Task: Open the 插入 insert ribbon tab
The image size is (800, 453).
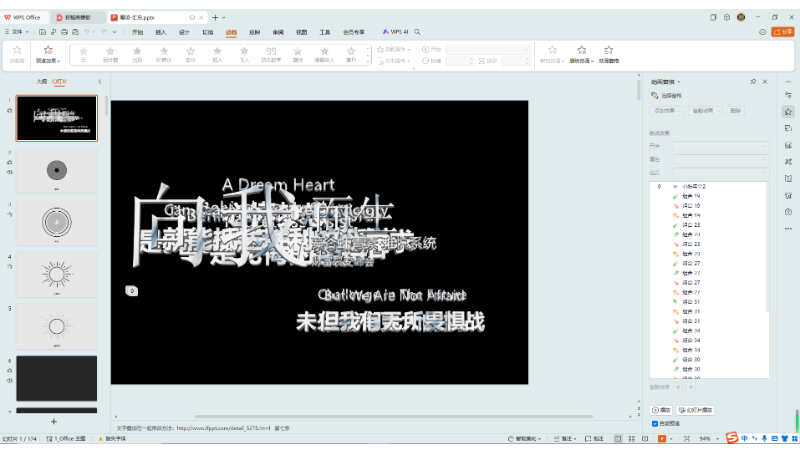Action: click(x=161, y=32)
